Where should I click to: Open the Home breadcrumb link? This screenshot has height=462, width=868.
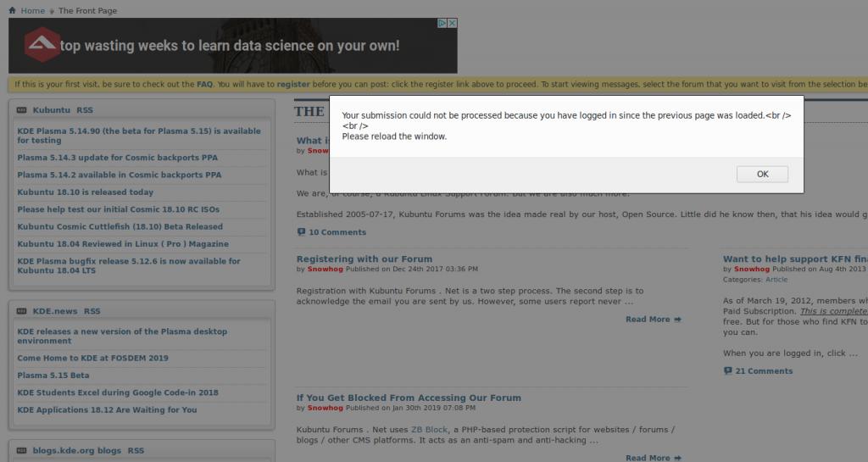click(x=33, y=11)
